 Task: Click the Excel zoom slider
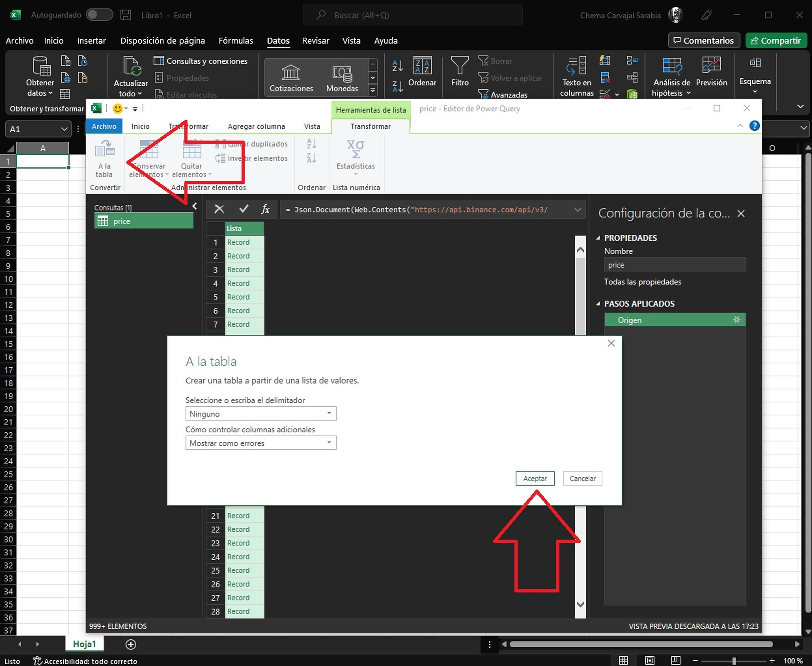click(733, 661)
